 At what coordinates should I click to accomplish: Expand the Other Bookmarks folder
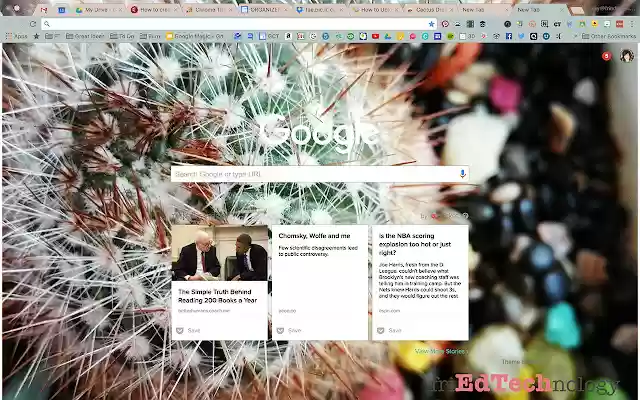(609, 36)
